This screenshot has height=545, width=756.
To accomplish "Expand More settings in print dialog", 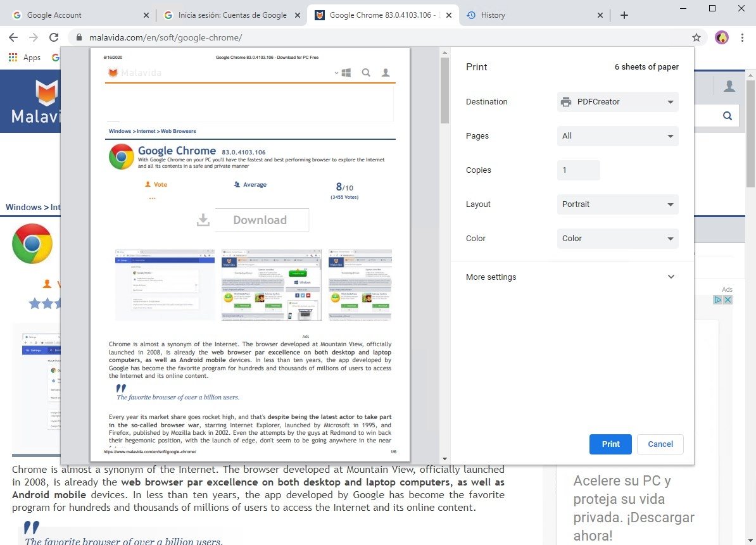I will tap(572, 277).
